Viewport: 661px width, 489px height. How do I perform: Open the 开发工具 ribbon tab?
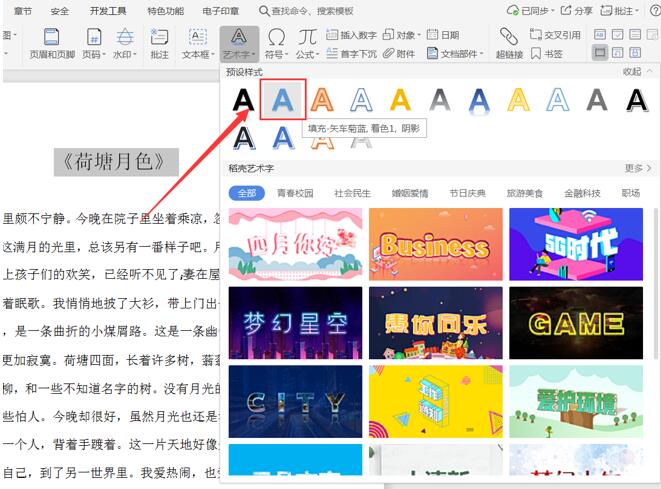[x=108, y=11]
